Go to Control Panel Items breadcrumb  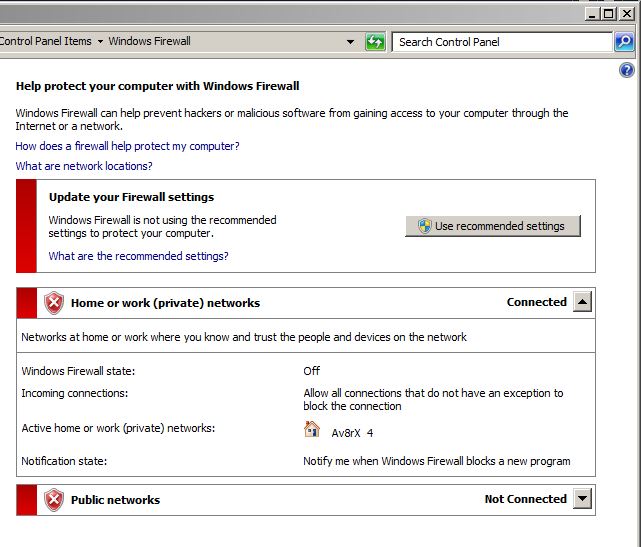coord(45,42)
